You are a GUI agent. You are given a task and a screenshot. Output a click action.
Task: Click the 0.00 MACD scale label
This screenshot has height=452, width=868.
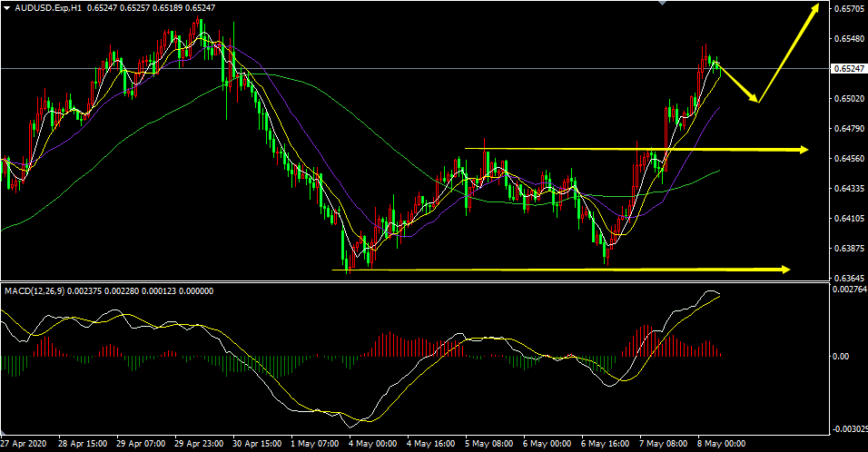[x=842, y=357]
